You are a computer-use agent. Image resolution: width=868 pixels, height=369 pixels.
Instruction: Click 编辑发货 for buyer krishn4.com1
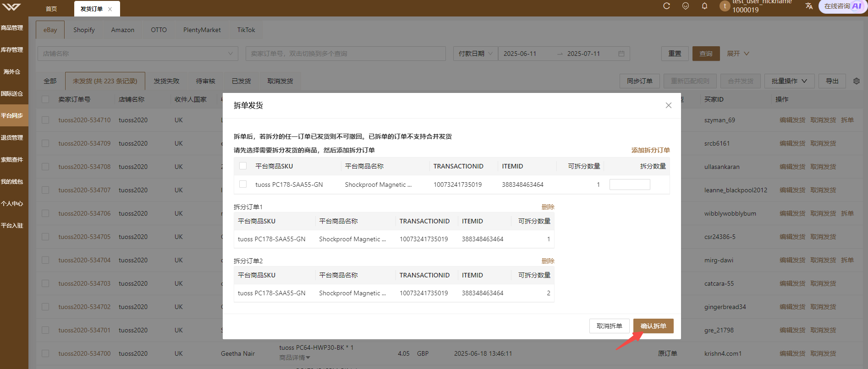pos(792,353)
